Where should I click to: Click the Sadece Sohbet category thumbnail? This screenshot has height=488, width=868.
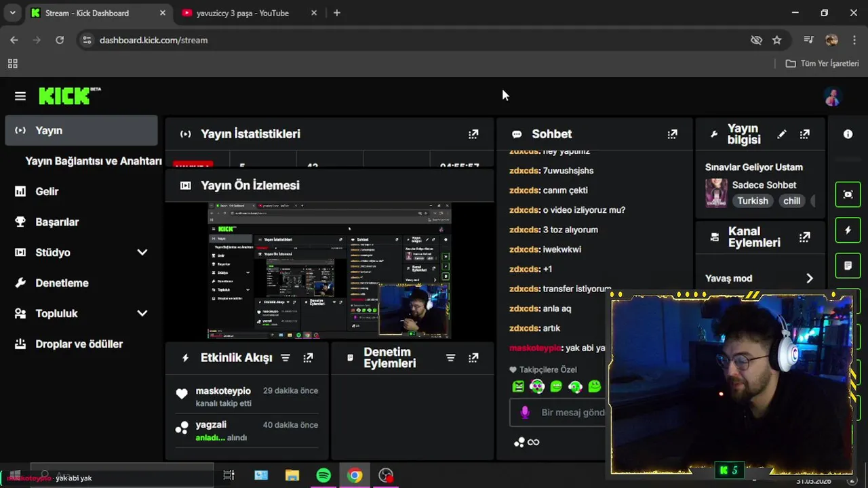716,193
